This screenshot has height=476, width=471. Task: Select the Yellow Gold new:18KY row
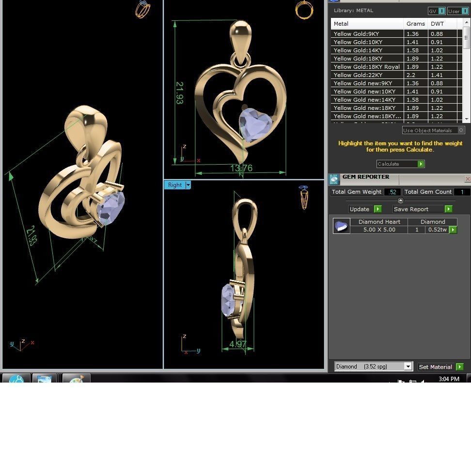click(x=396, y=107)
